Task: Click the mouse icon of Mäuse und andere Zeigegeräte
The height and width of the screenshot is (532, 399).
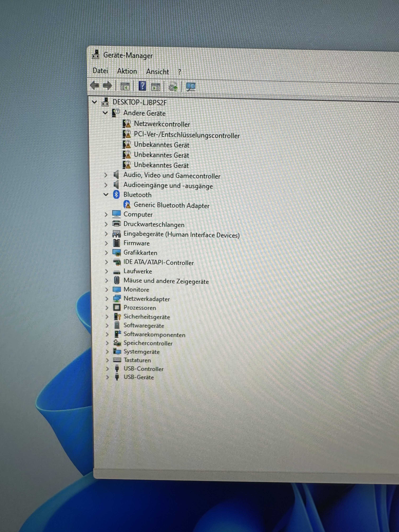Action: pos(117,280)
